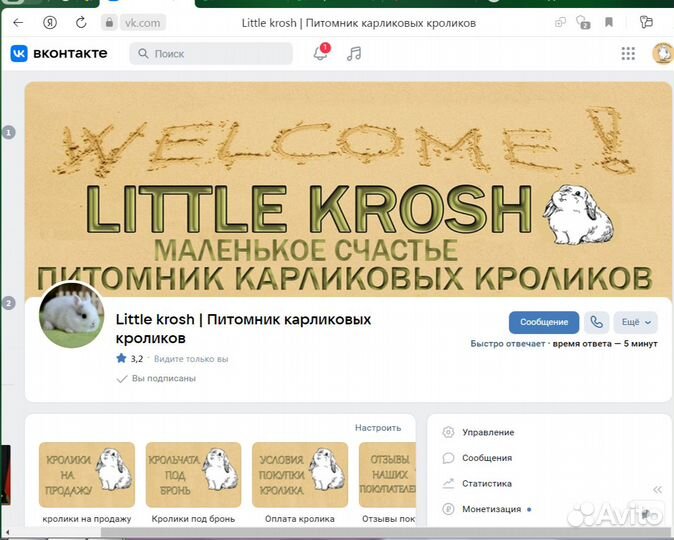Click the VK logo icon
The height and width of the screenshot is (540, 674).
pos(19,54)
